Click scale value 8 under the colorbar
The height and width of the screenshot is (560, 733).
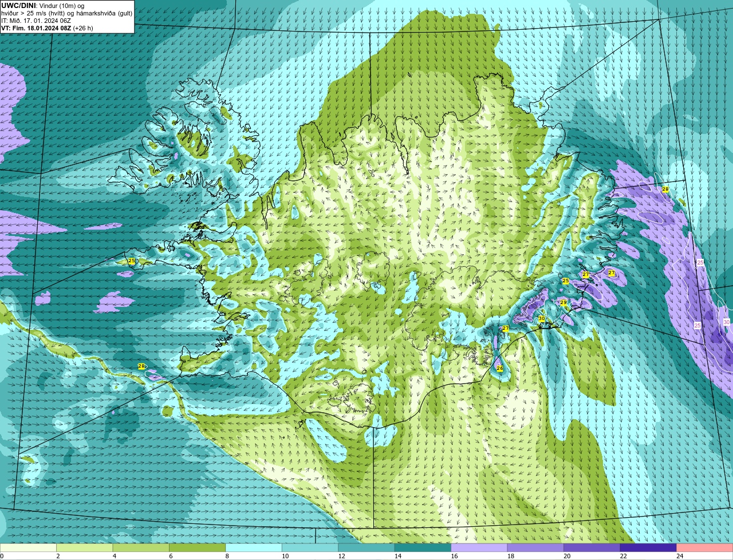pos(226,556)
